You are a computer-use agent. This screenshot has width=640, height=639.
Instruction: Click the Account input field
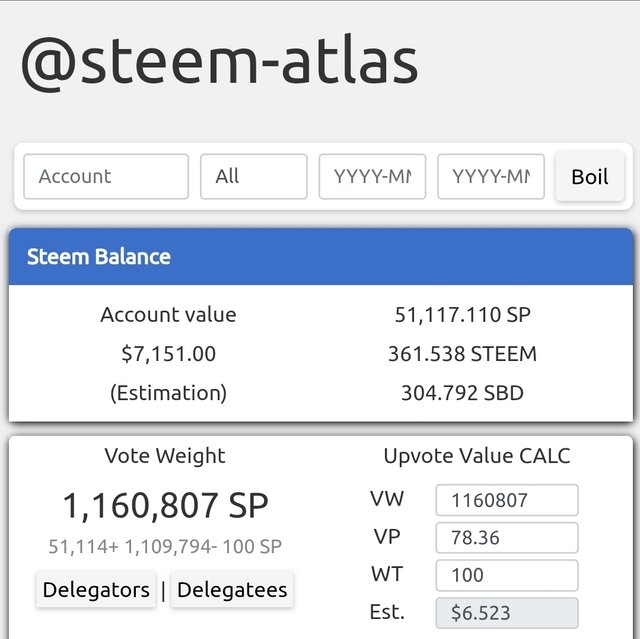tap(106, 177)
